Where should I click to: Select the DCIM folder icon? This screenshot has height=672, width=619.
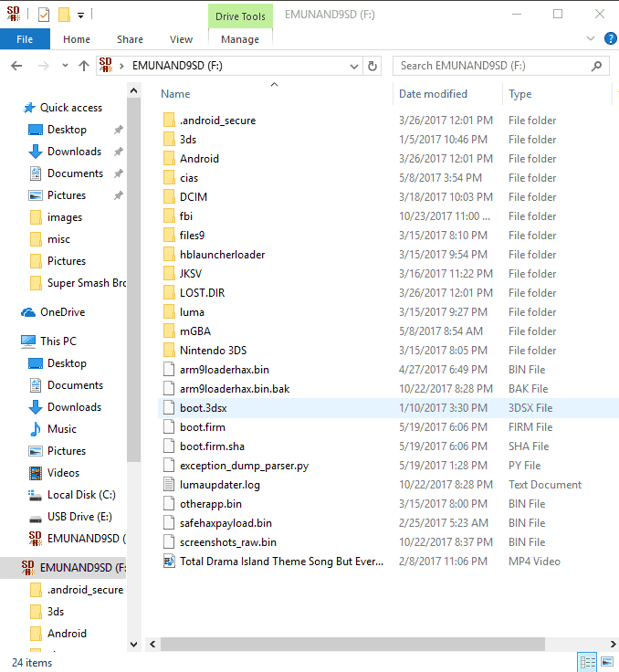pyautogui.click(x=169, y=196)
